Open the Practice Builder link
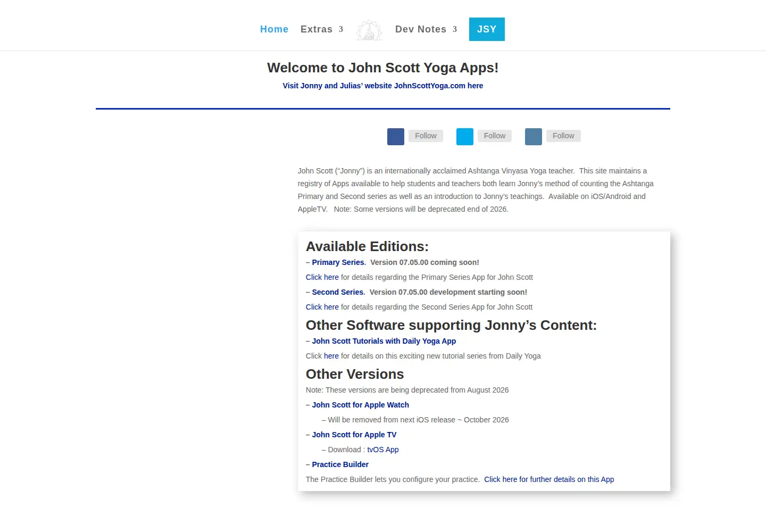The image size is (766, 532). tap(340, 464)
